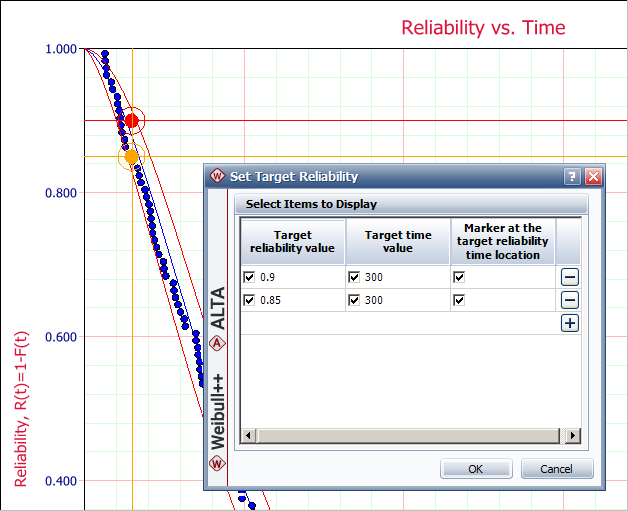Disable marker checkbox for the 0.85 row
The width and height of the screenshot is (628, 511).
coord(459,300)
